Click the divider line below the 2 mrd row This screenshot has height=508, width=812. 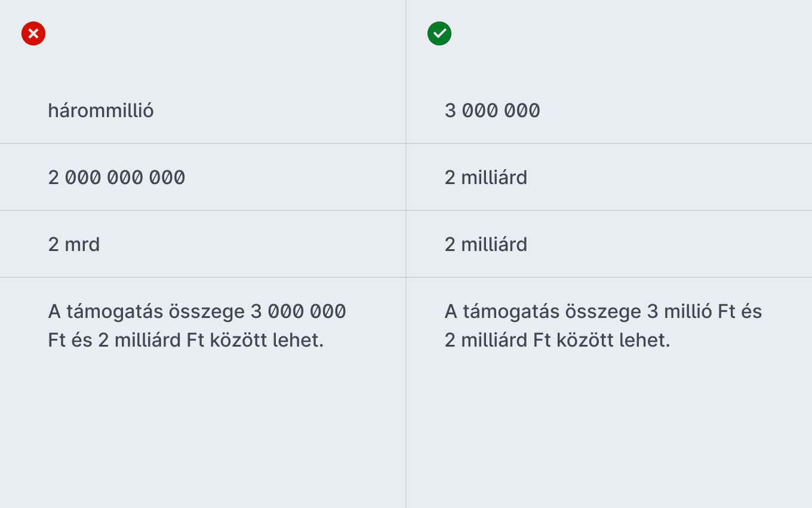pyautogui.click(x=203, y=277)
